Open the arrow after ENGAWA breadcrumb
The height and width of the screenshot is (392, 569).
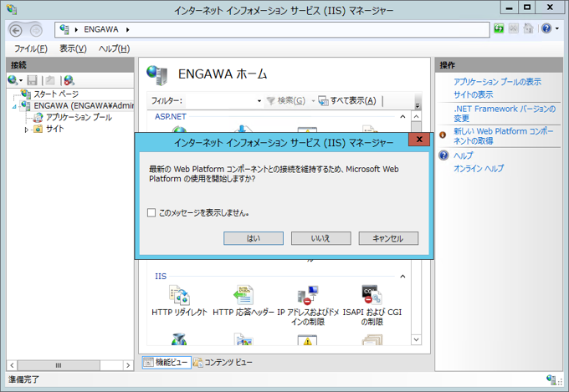(128, 30)
